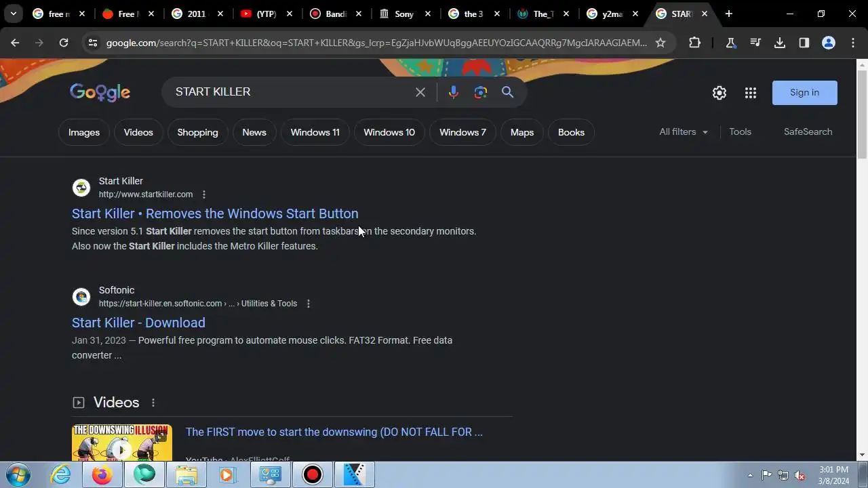Open Chrome downloads icon
The height and width of the screenshot is (488, 868).
coord(780,43)
